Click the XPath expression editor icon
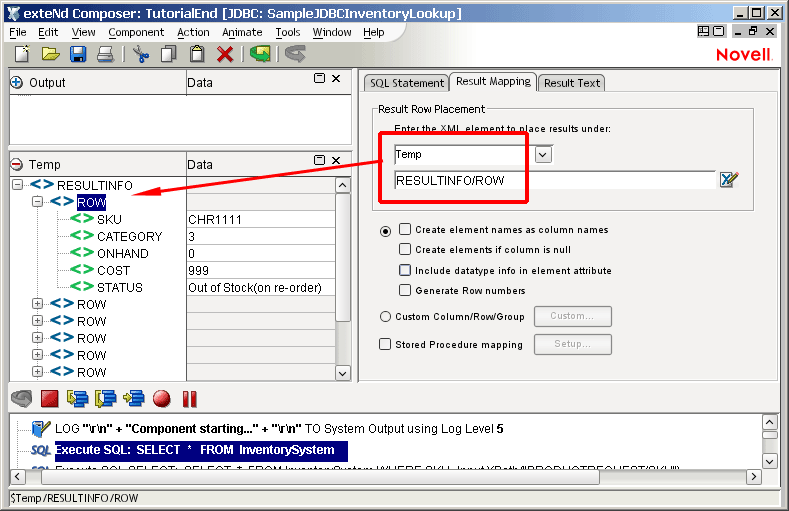This screenshot has height=511, width=789. coord(729,180)
